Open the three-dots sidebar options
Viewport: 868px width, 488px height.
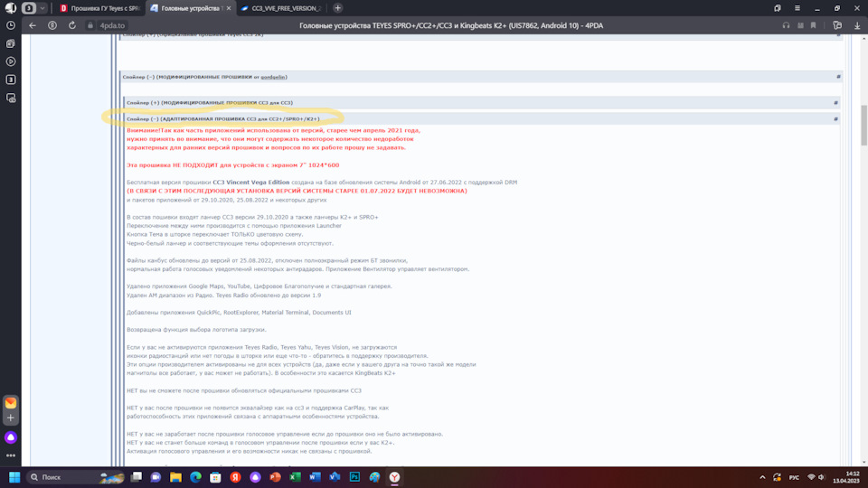pyautogui.click(x=11, y=455)
